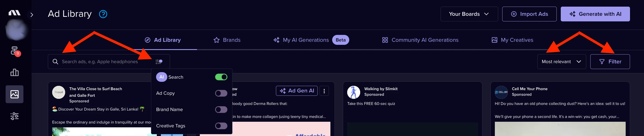This screenshot has width=644, height=136.
Task: Click Generate with AI button
Action: [595, 14]
